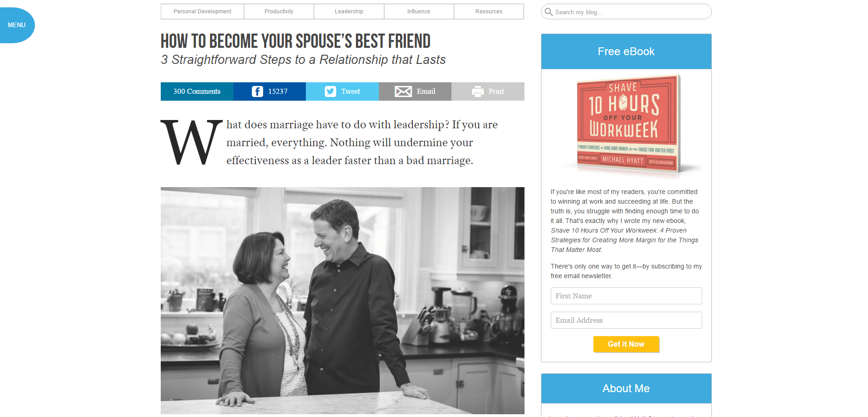Click the Shave 10 Hours ebook cover

point(628,125)
